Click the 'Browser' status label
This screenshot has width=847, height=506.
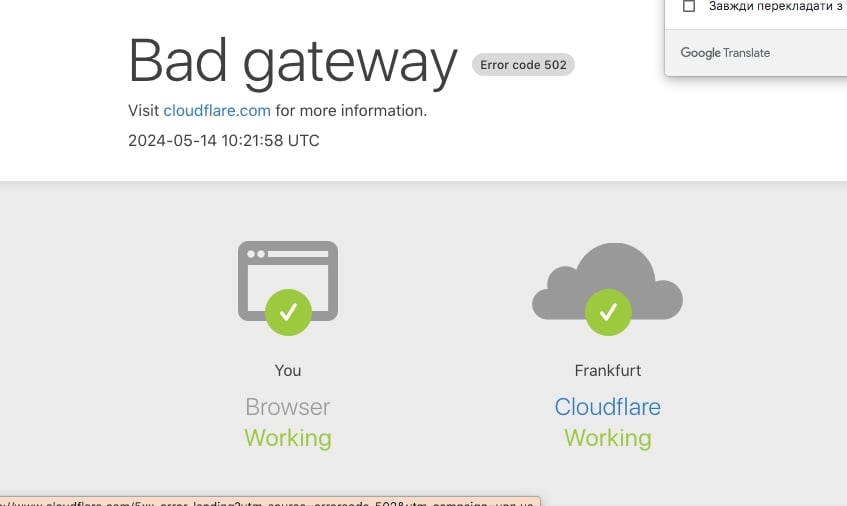pyautogui.click(x=287, y=407)
